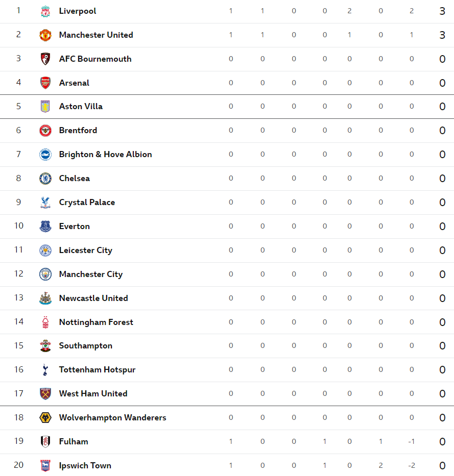This screenshot has height=476, width=454.
Task: Select the Everton badge icon
Action: (45, 227)
